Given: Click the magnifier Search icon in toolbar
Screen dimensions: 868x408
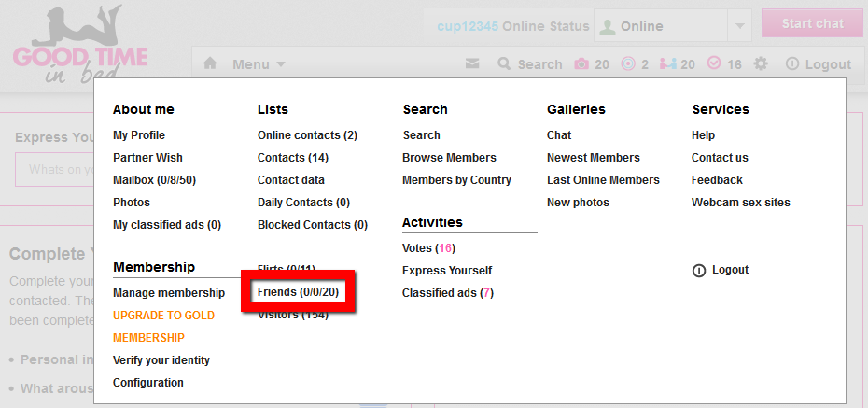Looking at the screenshot, I should click(x=505, y=64).
